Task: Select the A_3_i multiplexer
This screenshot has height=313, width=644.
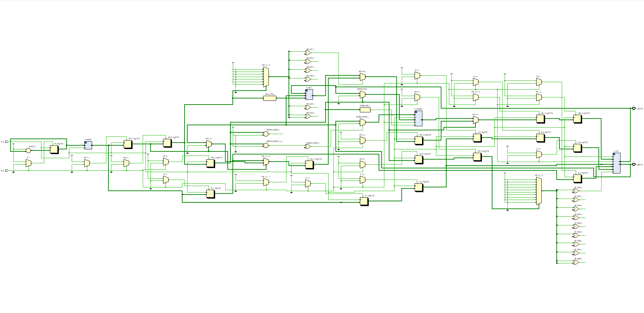Action: (417, 76)
